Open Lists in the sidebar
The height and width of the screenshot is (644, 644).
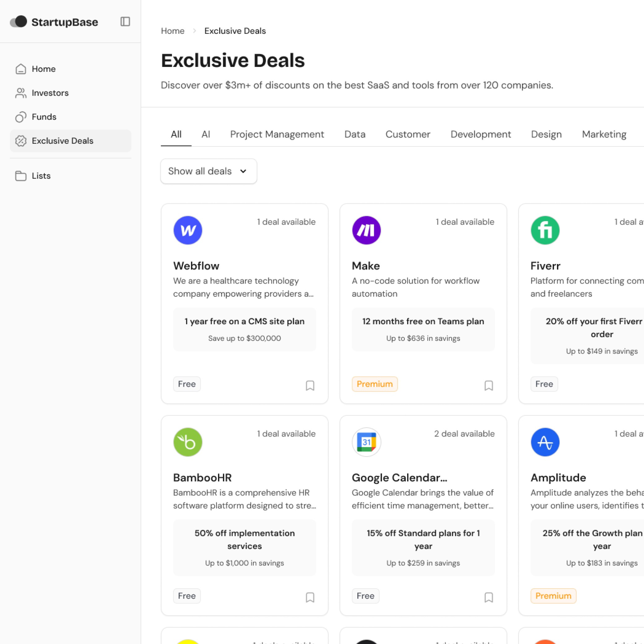pyautogui.click(x=41, y=176)
